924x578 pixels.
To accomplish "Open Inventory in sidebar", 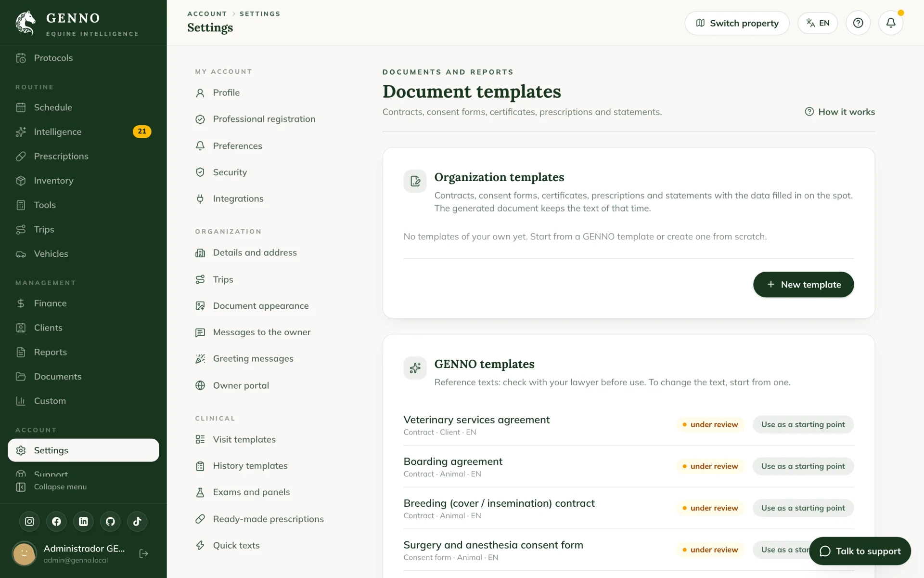I will [x=83, y=181].
